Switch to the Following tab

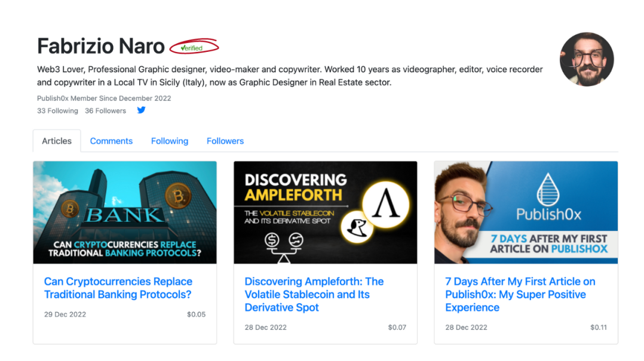pyautogui.click(x=170, y=141)
